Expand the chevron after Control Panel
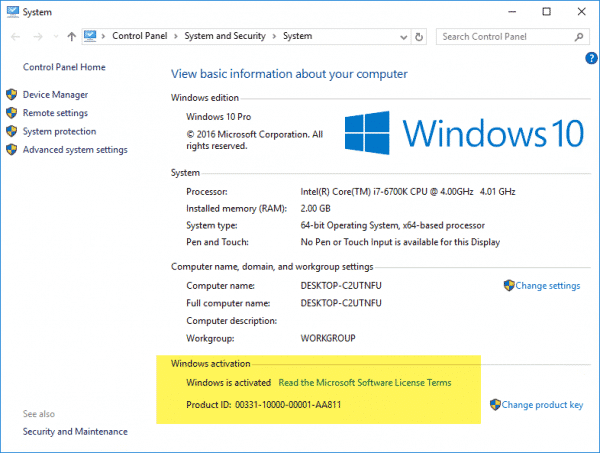This screenshot has width=600, height=453. pyautogui.click(x=176, y=36)
